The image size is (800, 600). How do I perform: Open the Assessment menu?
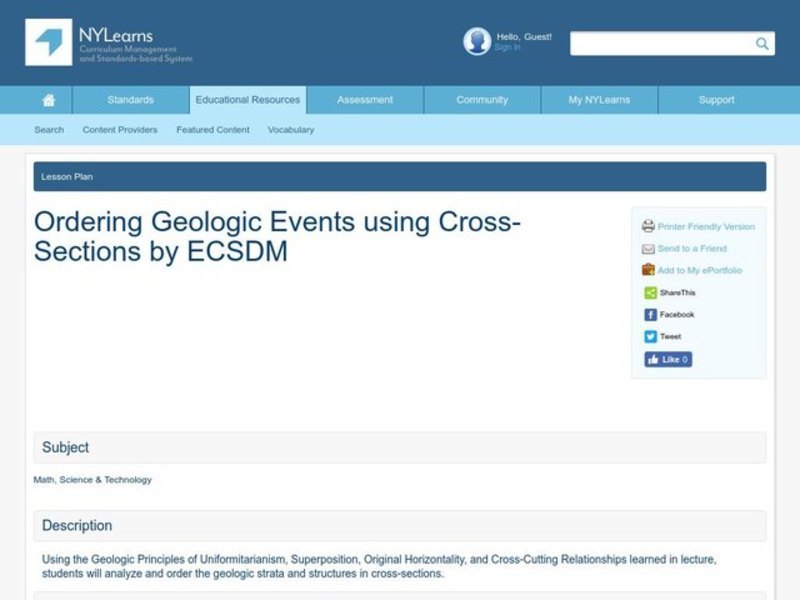[x=364, y=99]
